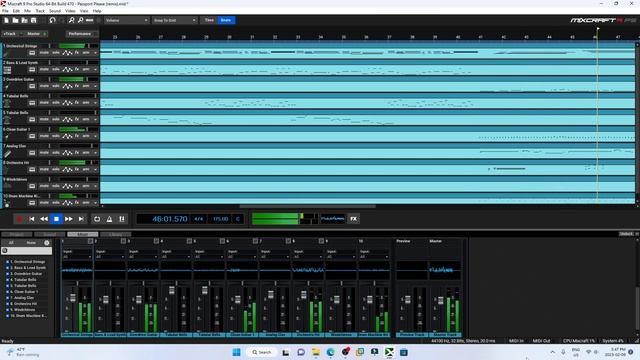Solo the Orchestral Strings track

pos(56,53)
